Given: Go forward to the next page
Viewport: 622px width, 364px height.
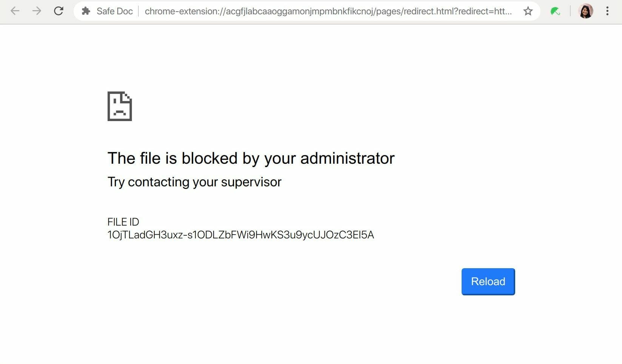Looking at the screenshot, I should point(37,11).
